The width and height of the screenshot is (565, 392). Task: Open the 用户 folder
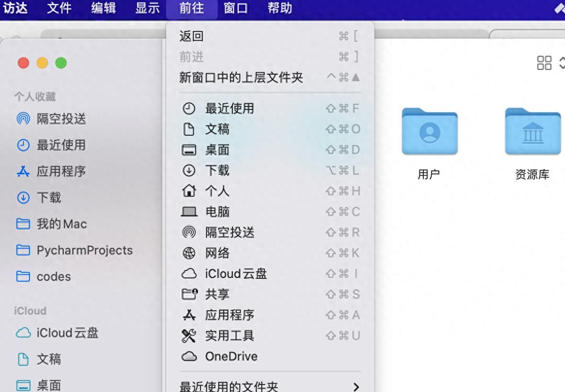429,131
